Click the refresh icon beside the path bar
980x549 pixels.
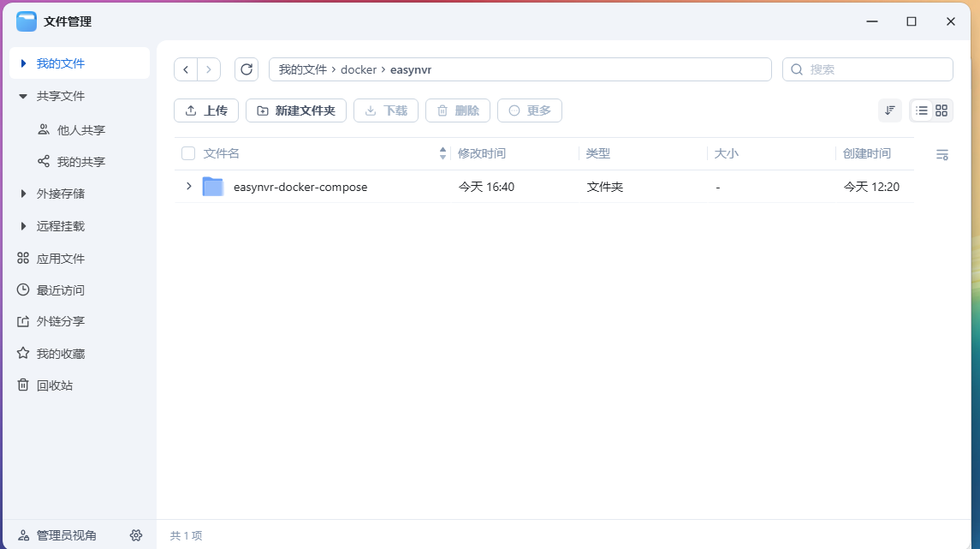pos(246,69)
